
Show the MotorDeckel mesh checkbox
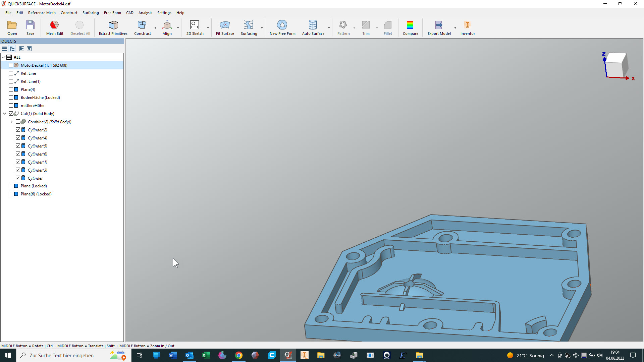click(x=11, y=65)
